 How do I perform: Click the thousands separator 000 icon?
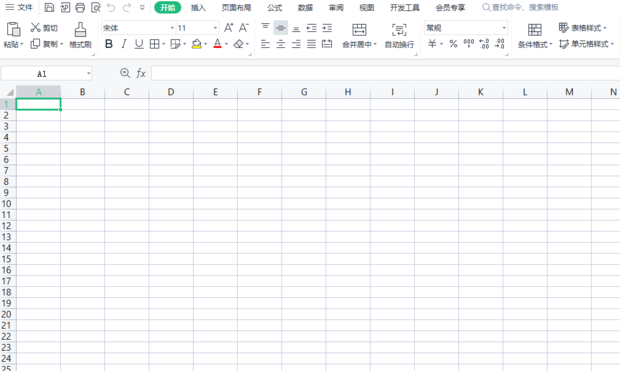(469, 44)
